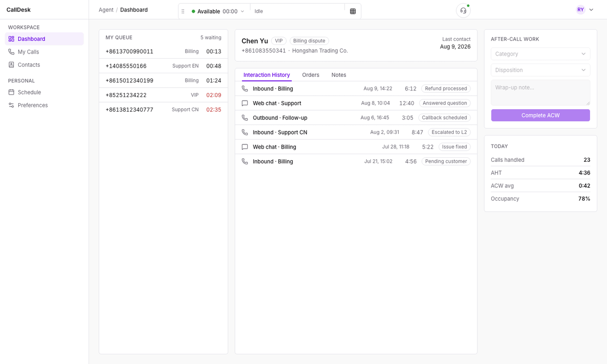Switch to the Interaction History tab
607x364 pixels.
(267, 75)
